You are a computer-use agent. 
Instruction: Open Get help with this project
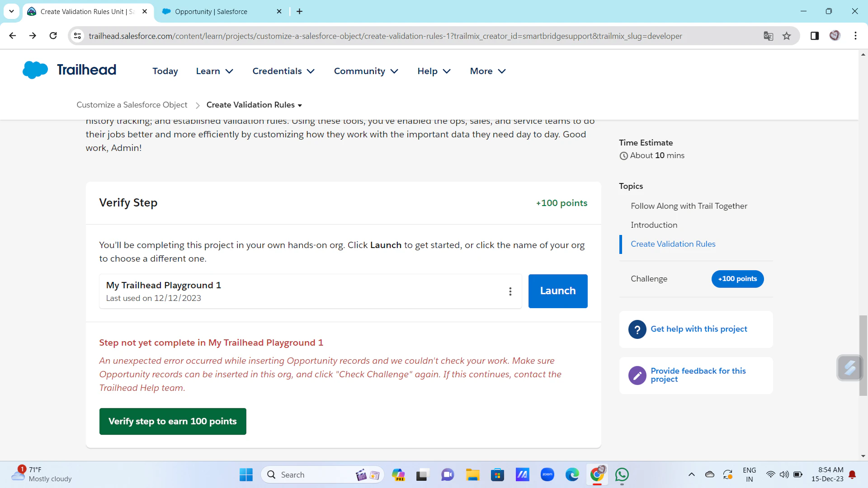coord(698,329)
